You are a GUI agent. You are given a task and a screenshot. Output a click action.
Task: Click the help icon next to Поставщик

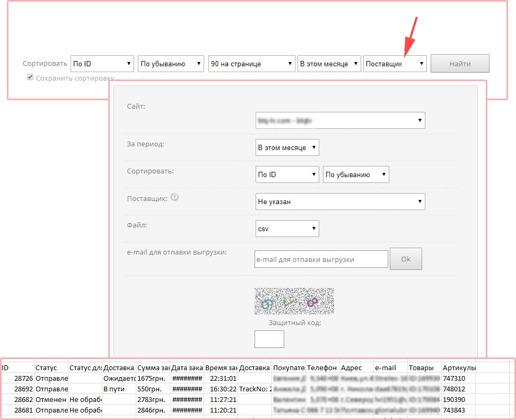coord(174,197)
